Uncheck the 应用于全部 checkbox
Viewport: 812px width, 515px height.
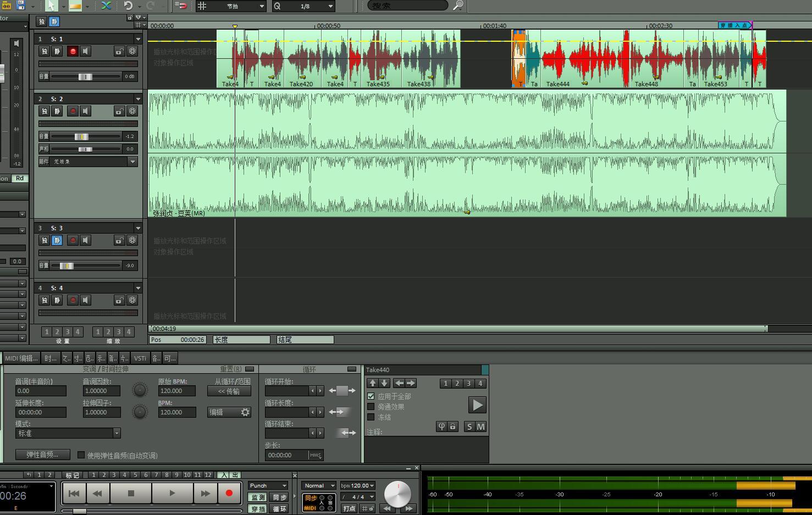pyautogui.click(x=371, y=396)
